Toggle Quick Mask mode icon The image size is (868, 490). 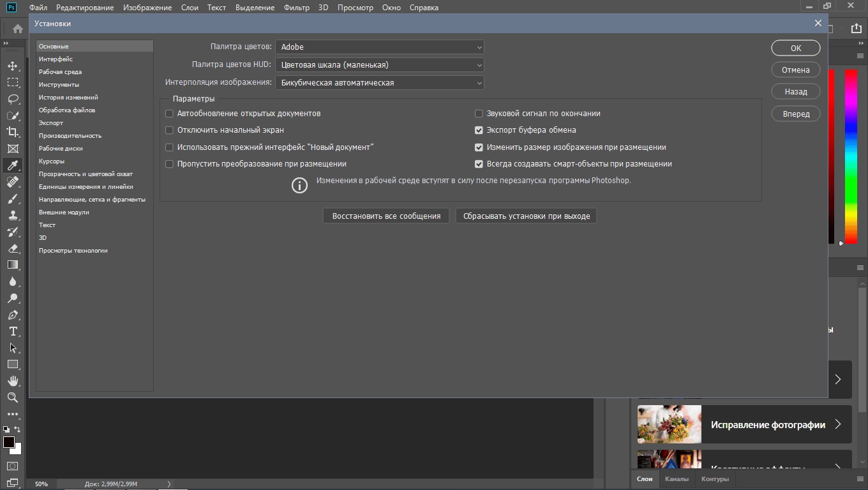coord(13,466)
